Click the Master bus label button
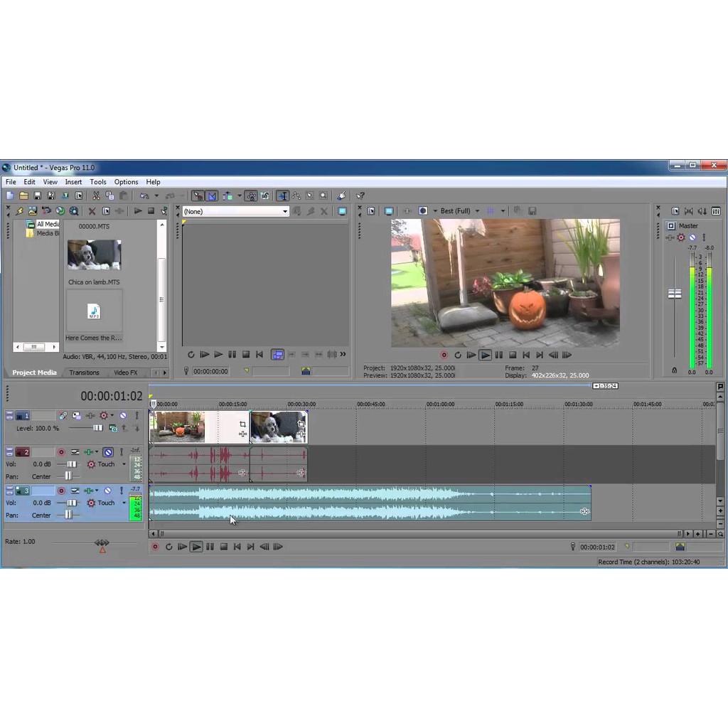 click(671, 226)
